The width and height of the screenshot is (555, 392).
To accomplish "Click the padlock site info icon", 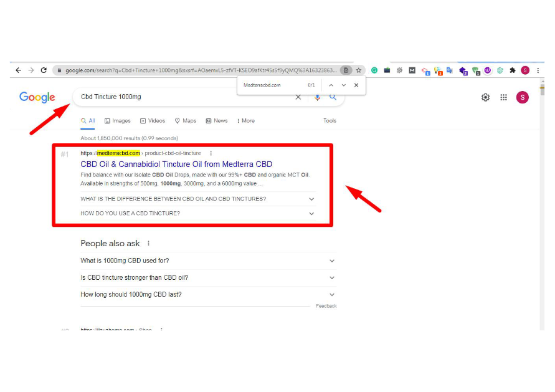I will pyautogui.click(x=59, y=70).
